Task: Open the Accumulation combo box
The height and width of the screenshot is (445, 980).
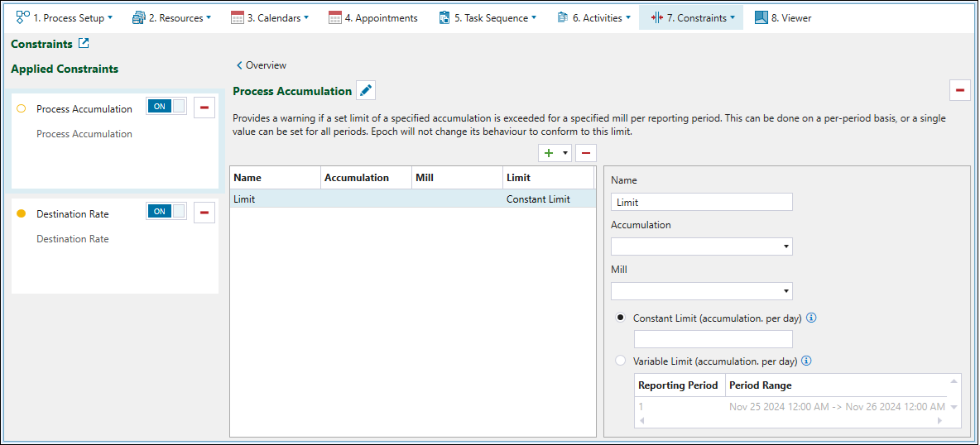Action: [x=702, y=246]
